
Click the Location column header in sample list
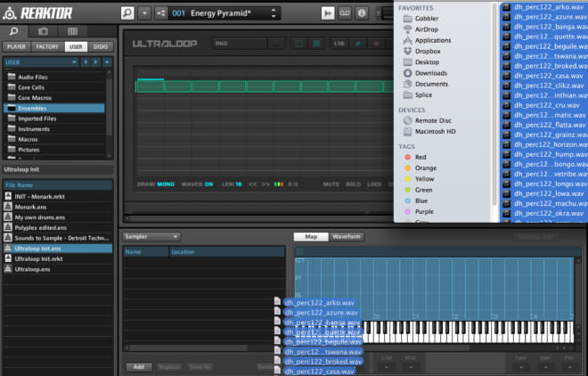coord(227,252)
